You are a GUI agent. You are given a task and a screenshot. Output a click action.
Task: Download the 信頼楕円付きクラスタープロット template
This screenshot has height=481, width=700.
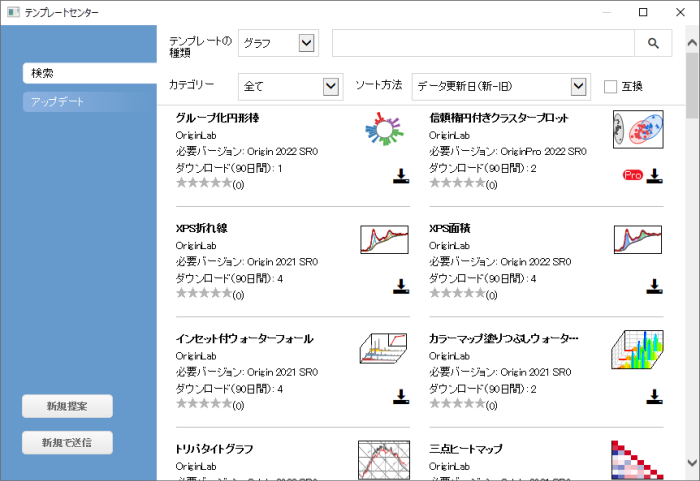pos(654,176)
